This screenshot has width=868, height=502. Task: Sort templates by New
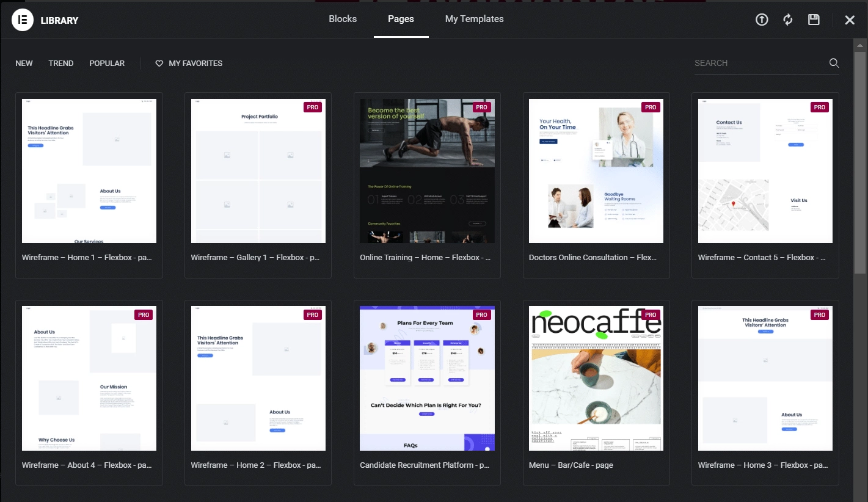coord(24,64)
